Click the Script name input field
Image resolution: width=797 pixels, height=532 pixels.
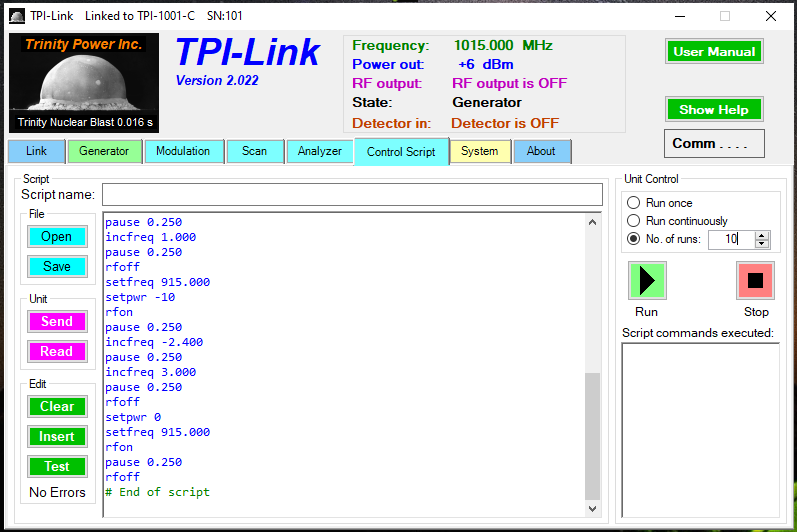click(x=352, y=195)
